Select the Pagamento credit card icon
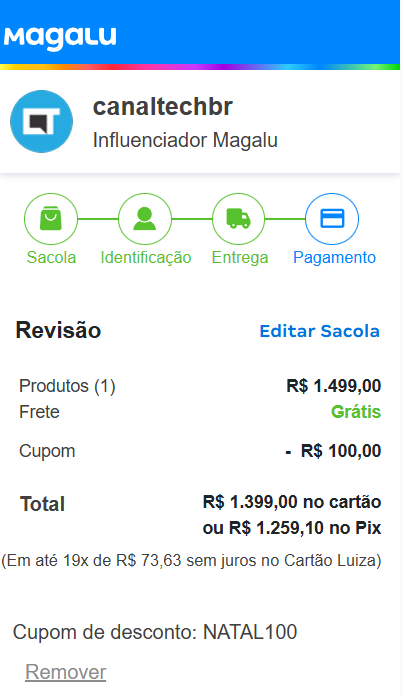This screenshot has height=696, width=402. pos(332,219)
